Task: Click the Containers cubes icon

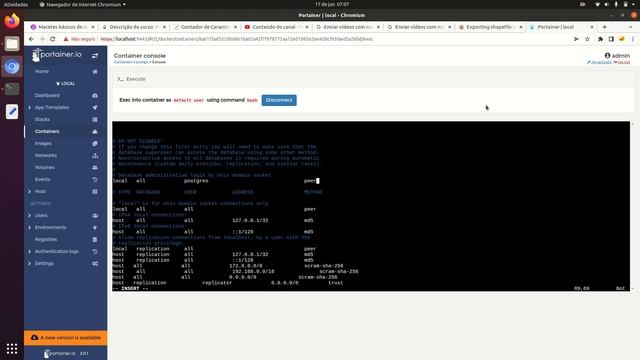Action: (95, 131)
